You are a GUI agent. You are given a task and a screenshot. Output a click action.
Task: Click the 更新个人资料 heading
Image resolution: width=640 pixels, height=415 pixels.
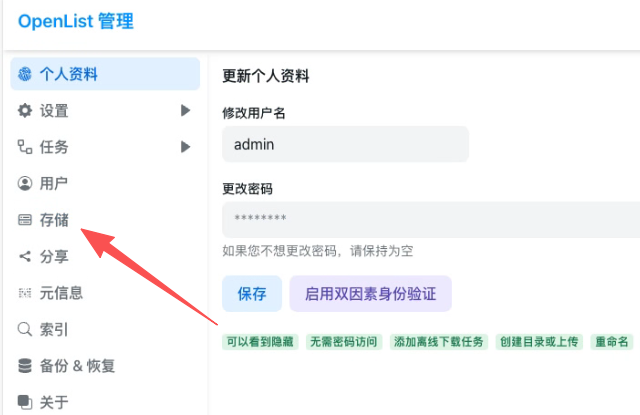point(266,76)
